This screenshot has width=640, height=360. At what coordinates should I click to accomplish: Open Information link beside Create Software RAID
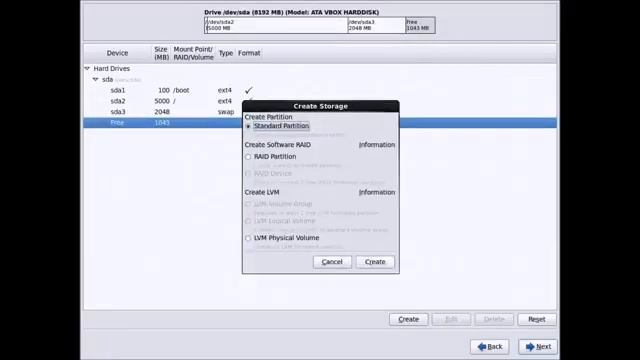377,145
